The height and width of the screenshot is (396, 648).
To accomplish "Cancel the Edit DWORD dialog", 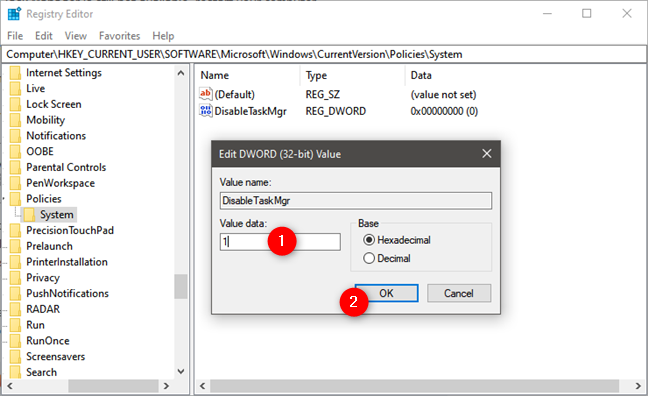I will (x=459, y=293).
